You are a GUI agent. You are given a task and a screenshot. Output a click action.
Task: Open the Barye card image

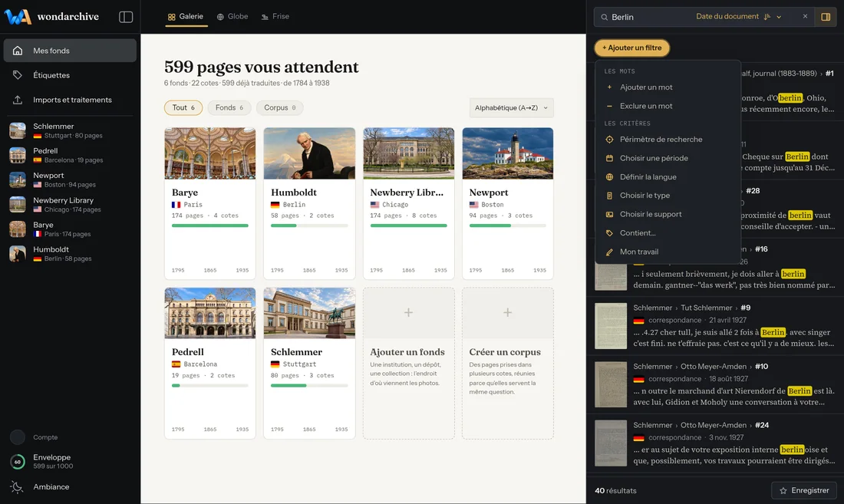click(210, 153)
